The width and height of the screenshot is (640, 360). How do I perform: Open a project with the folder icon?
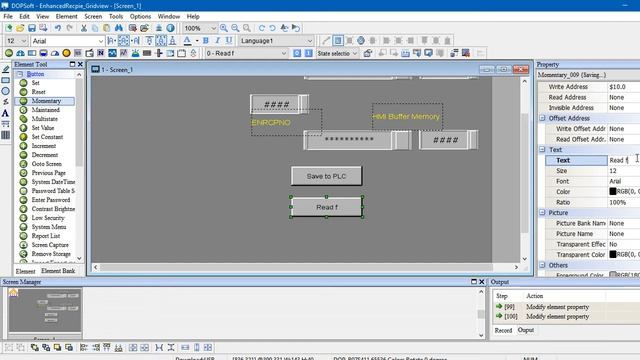(20, 28)
